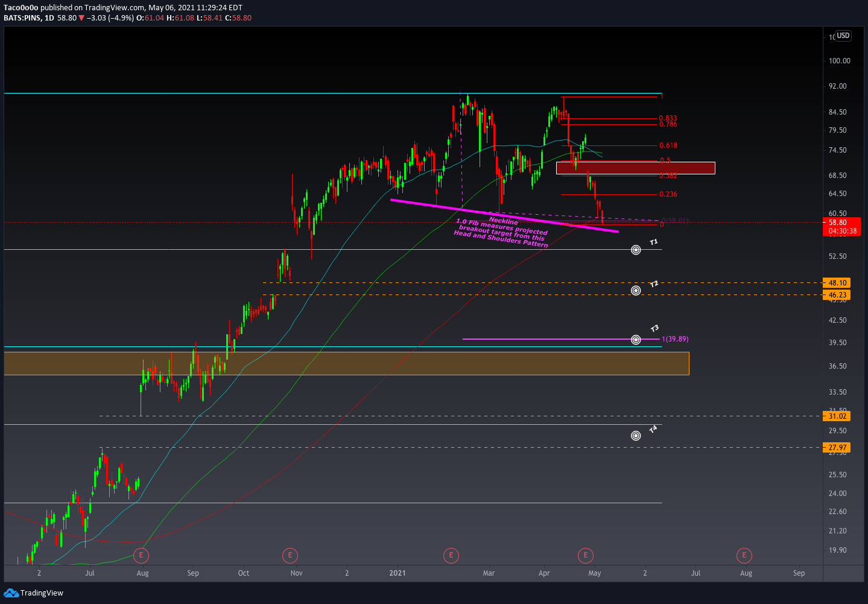
Task: Select the 1(39.89) magenta Fib label
Action: 675,339
